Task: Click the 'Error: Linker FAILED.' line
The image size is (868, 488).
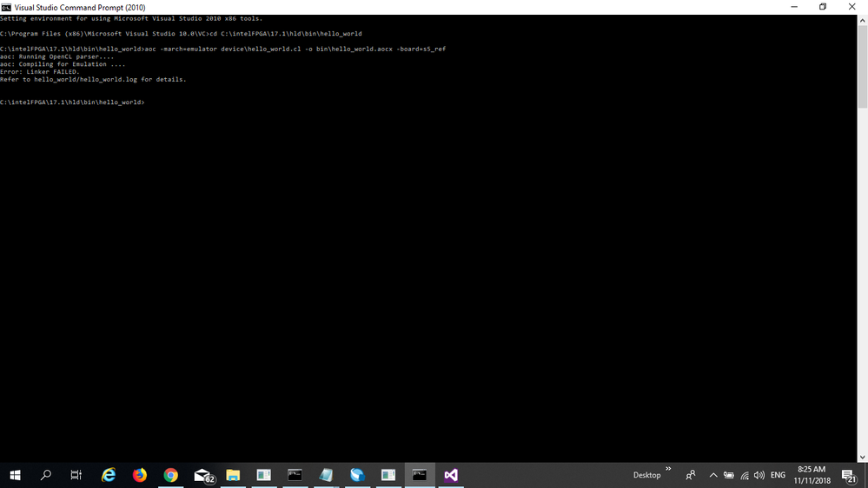Action: [40, 72]
